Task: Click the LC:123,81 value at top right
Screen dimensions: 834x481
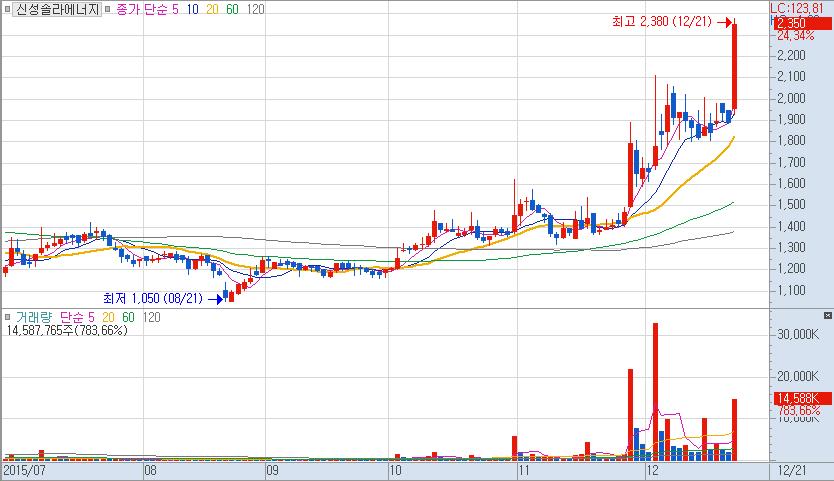Action: (x=796, y=8)
